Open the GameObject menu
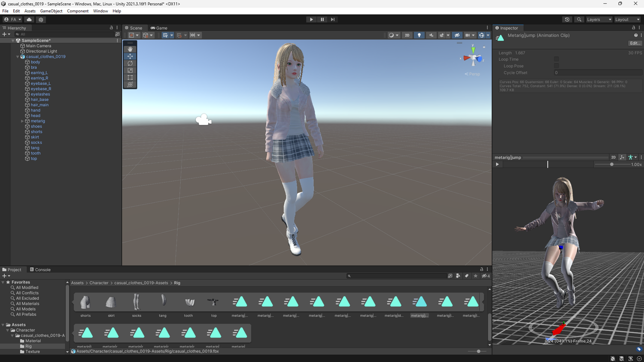Viewport: 644px width, 362px height. (x=51, y=11)
